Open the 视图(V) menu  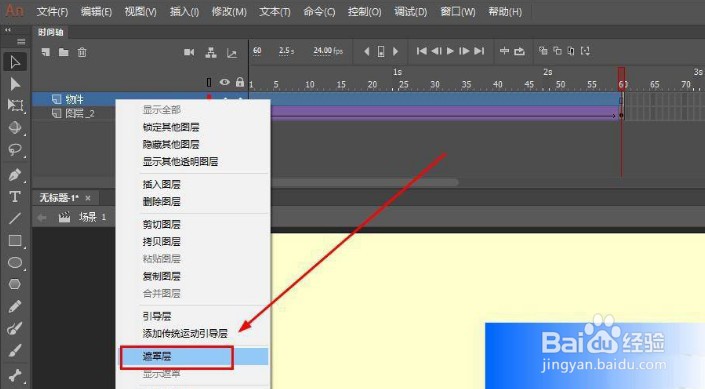tap(140, 12)
